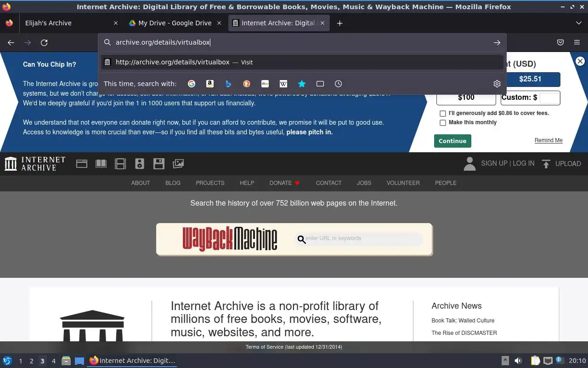Search history via clock icon
This screenshot has width=588, height=368.
339,84
